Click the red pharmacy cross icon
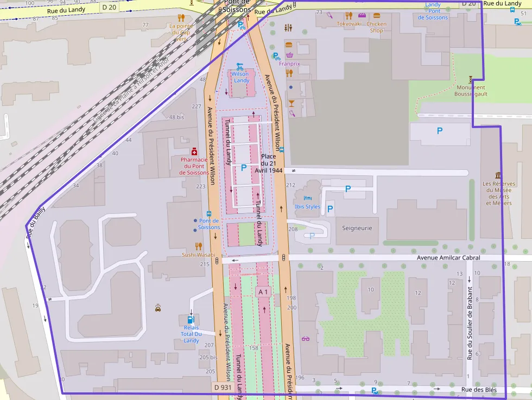Viewport: 532px width, 400px height. (194, 151)
